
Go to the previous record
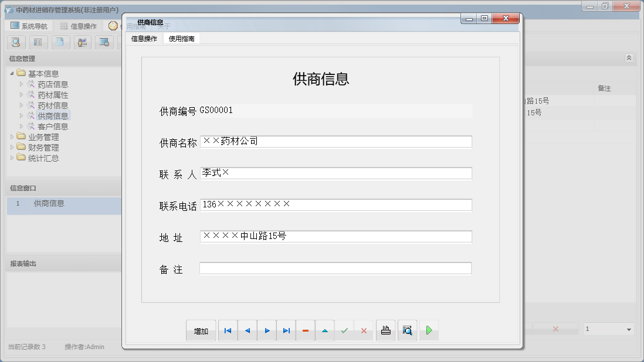tap(247, 330)
